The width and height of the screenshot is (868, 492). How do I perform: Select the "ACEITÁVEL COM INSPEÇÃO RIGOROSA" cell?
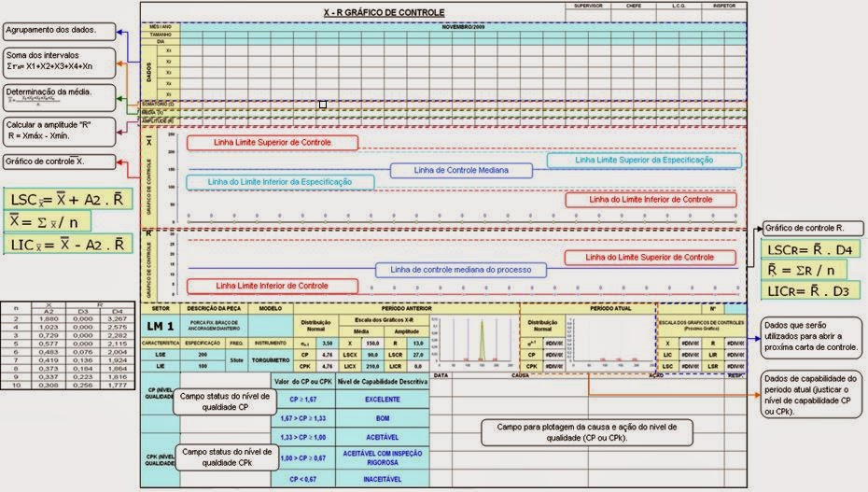383,457
